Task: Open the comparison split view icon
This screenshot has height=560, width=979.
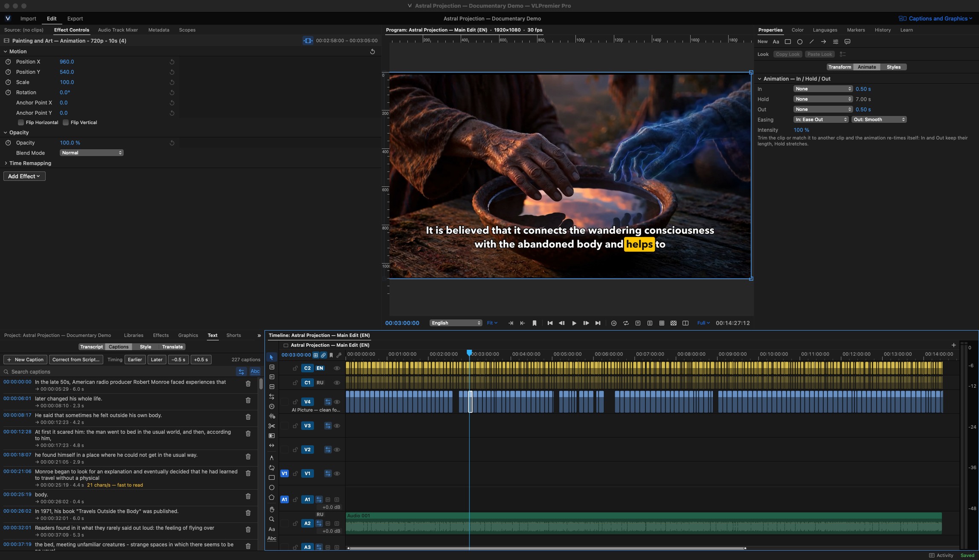Action: 686,323
